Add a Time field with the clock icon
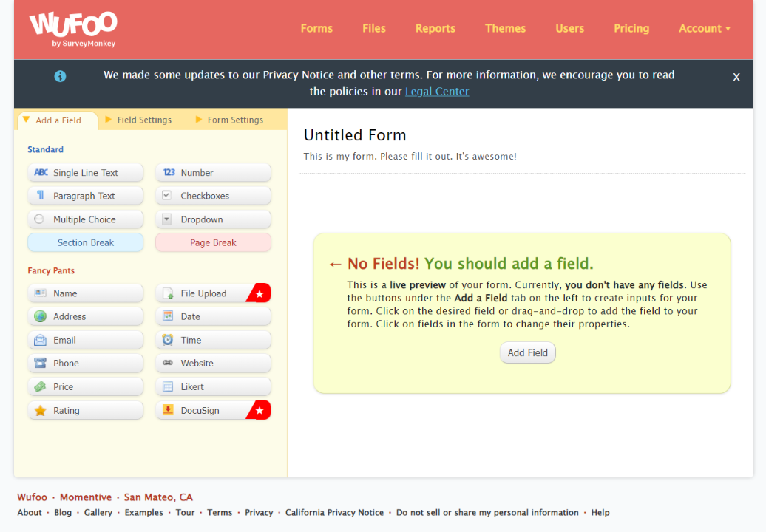Screen dimensions: 766x532 click(213, 340)
